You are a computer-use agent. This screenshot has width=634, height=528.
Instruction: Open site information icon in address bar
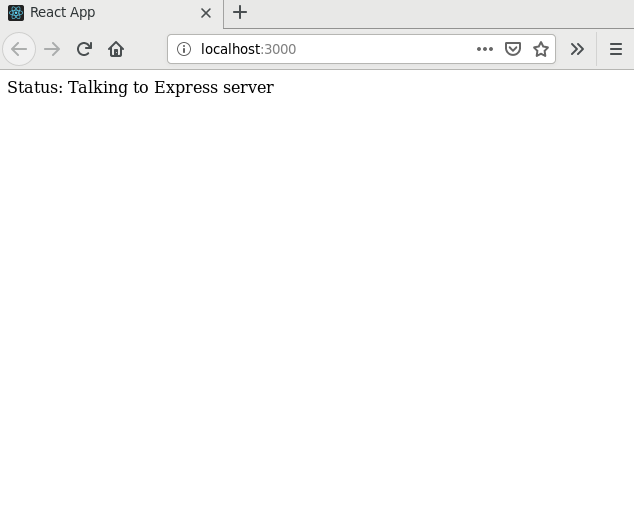(x=184, y=49)
